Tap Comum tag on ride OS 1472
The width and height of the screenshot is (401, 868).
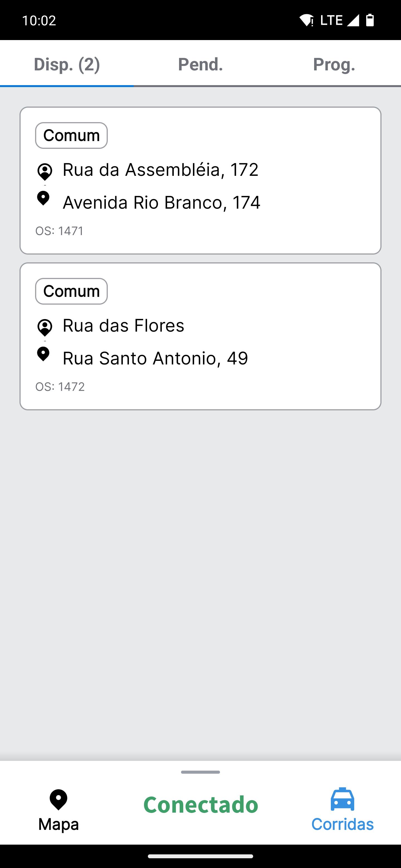(x=72, y=291)
